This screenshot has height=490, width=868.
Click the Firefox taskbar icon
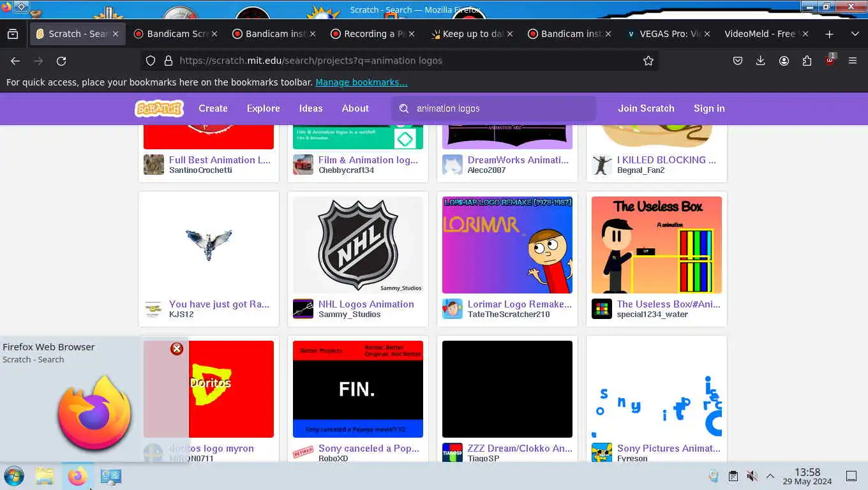point(78,476)
